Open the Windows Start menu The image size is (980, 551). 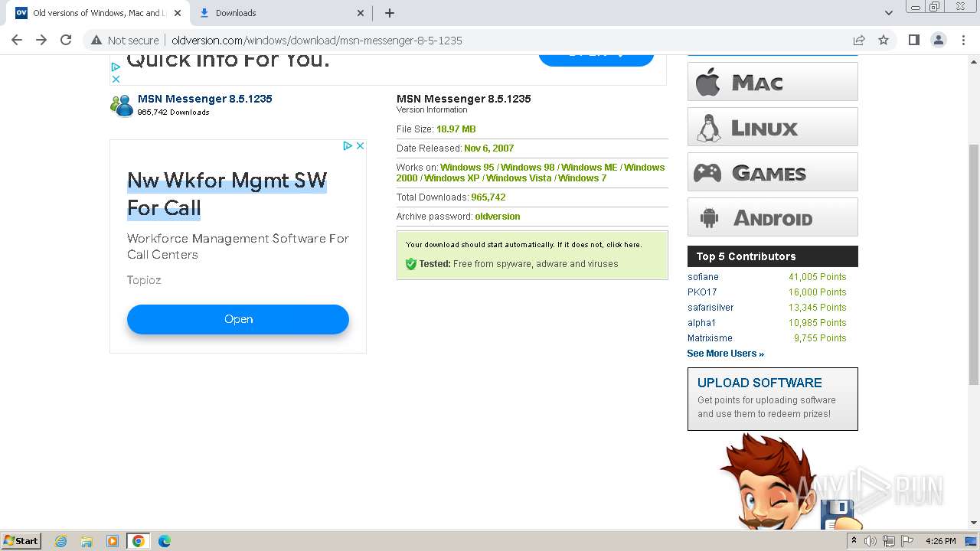click(x=21, y=540)
